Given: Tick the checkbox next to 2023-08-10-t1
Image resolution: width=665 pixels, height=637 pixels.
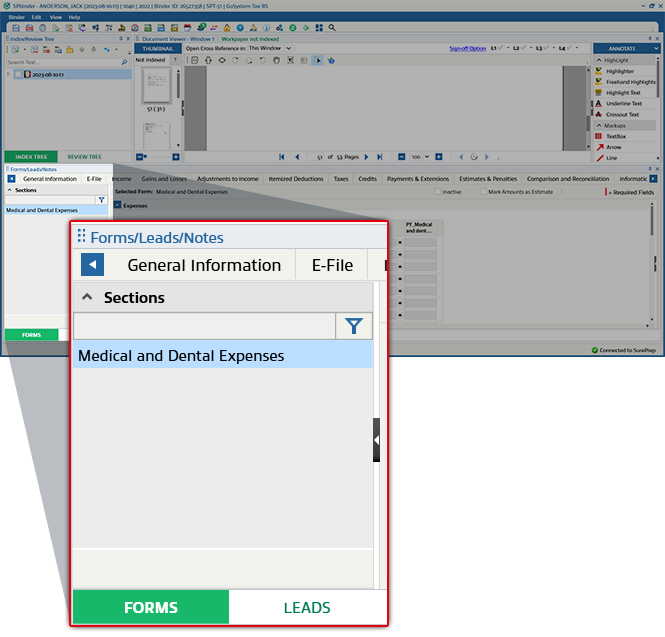Looking at the screenshot, I should (18, 75).
